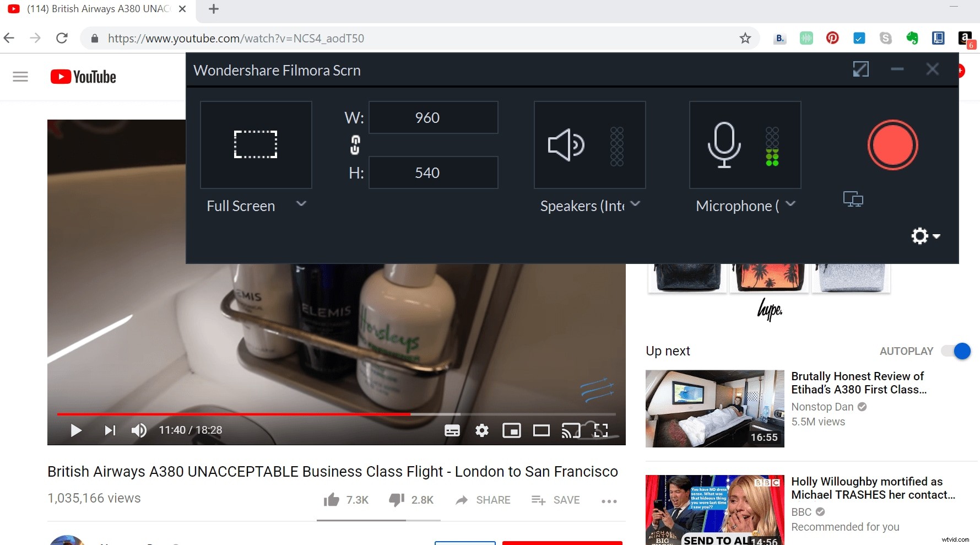
Task: Click the lock aspect ratio link icon
Action: click(x=355, y=145)
